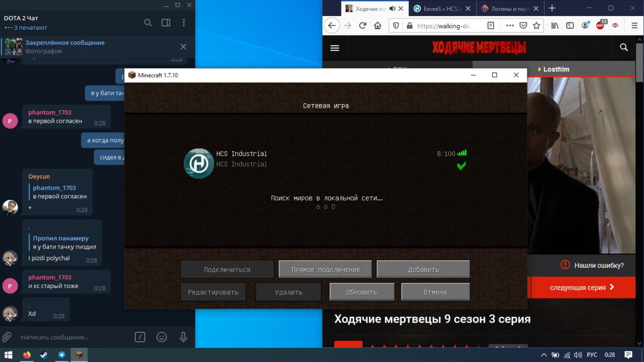Click Telegram icon in taskbar
644x362 pixels.
point(62,354)
